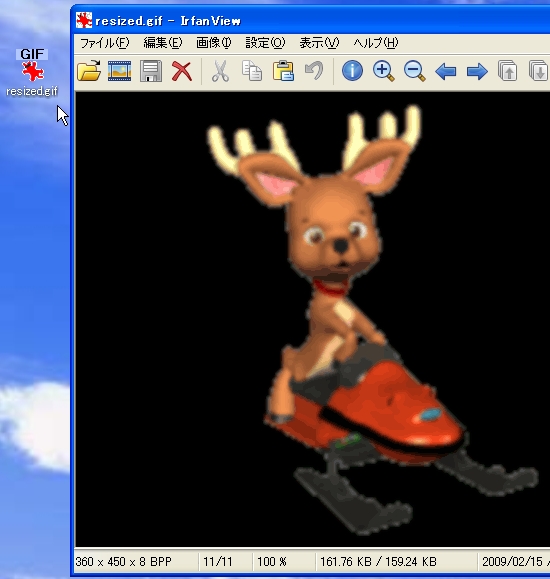
Task: Click the reindeer snowmobile image
Action: [x=312, y=319]
